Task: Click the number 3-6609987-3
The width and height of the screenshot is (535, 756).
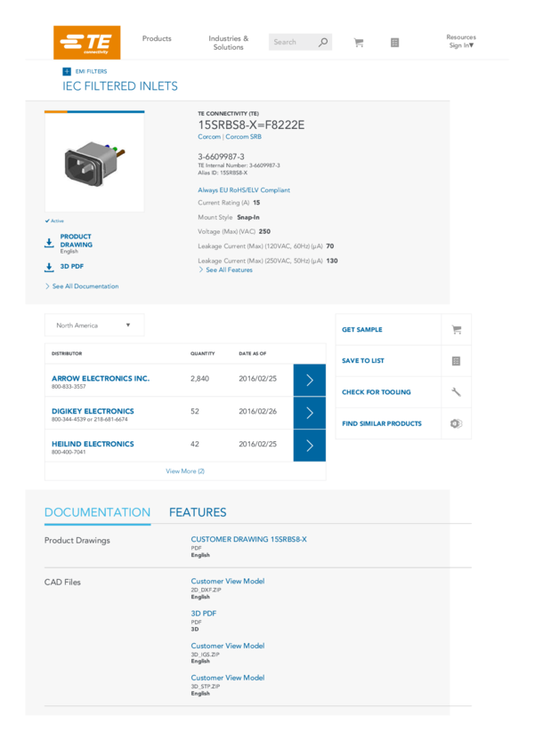Action: point(221,157)
